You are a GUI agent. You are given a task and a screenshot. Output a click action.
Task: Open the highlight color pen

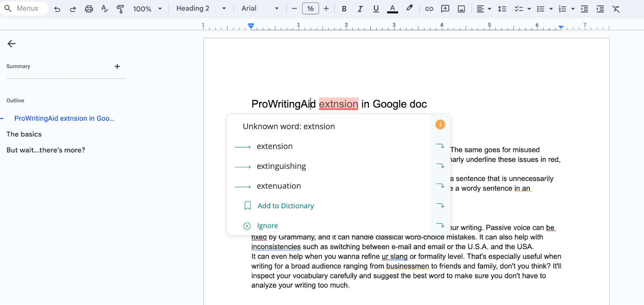[x=409, y=8]
